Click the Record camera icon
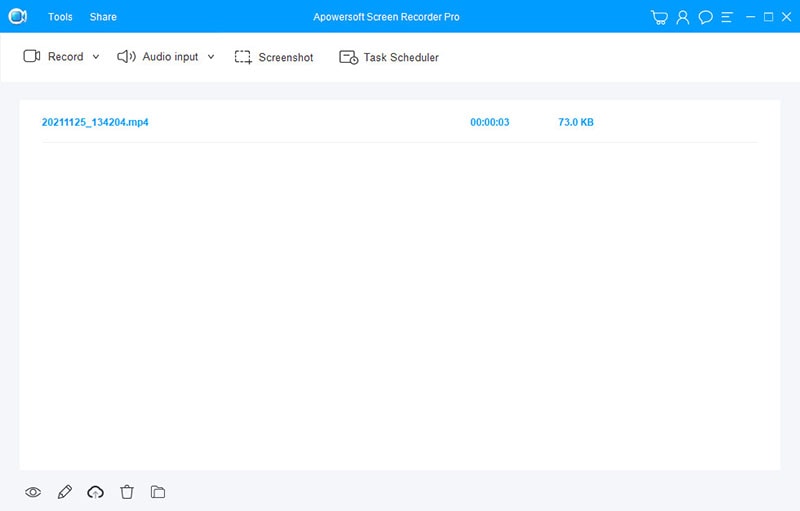The image size is (800, 511). 32,56
